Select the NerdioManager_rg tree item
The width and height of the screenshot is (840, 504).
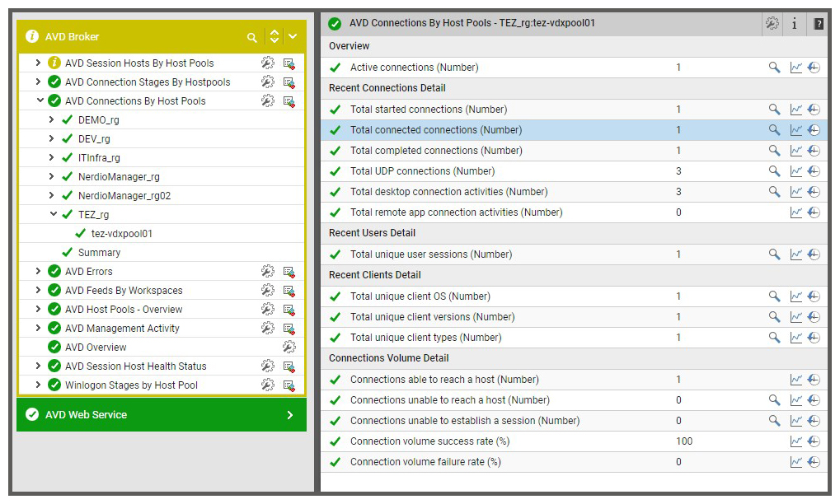(x=119, y=176)
